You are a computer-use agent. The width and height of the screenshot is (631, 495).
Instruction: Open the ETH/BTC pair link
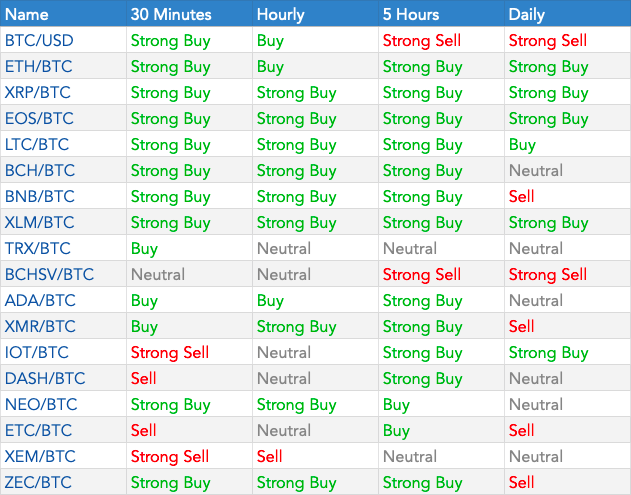tap(39, 66)
